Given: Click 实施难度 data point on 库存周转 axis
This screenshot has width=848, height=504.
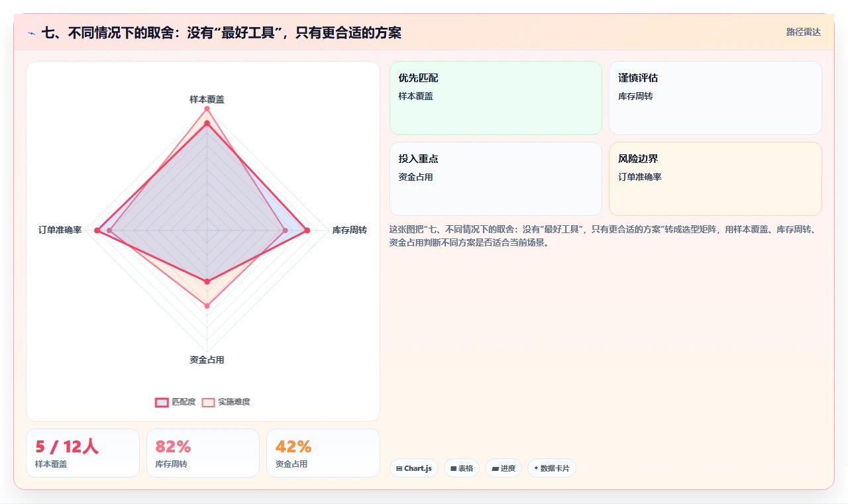Looking at the screenshot, I should [286, 230].
